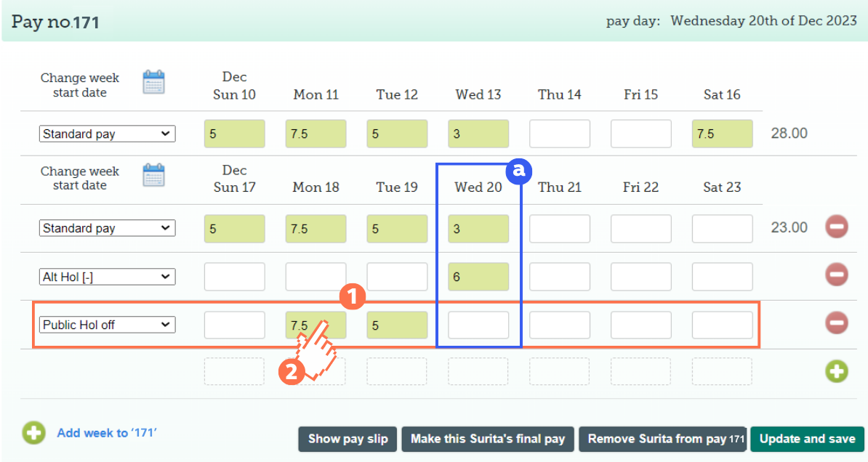The image size is (868, 462).
Task: Select the Mon 11 field showing 7.5
Action: click(x=316, y=134)
